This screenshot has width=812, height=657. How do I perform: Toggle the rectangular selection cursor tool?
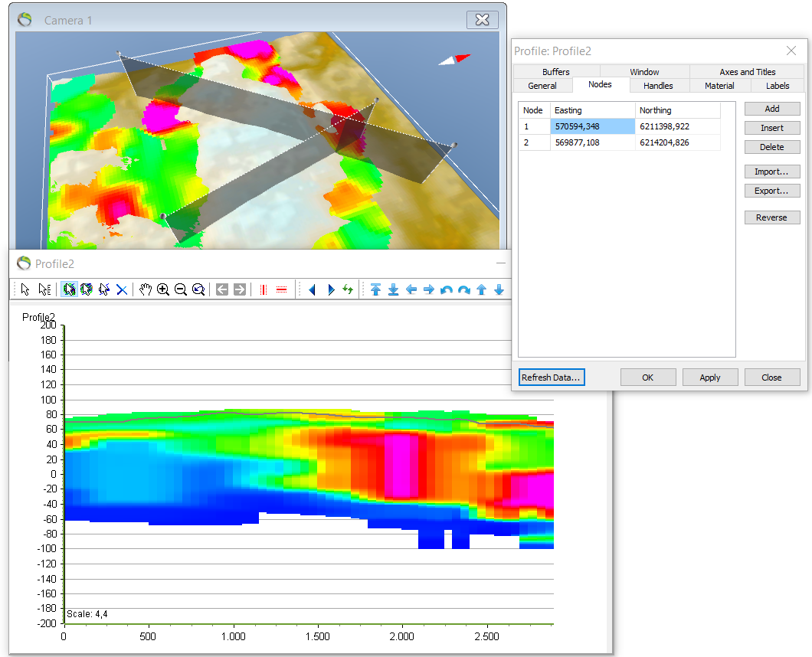pos(69,289)
